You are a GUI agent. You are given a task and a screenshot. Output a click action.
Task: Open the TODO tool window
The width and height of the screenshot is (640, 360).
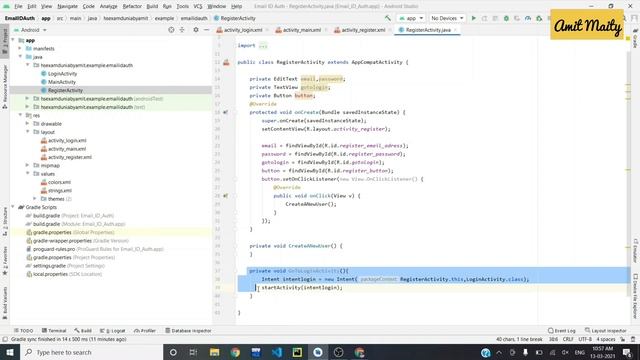pyautogui.click(x=24, y=331)
